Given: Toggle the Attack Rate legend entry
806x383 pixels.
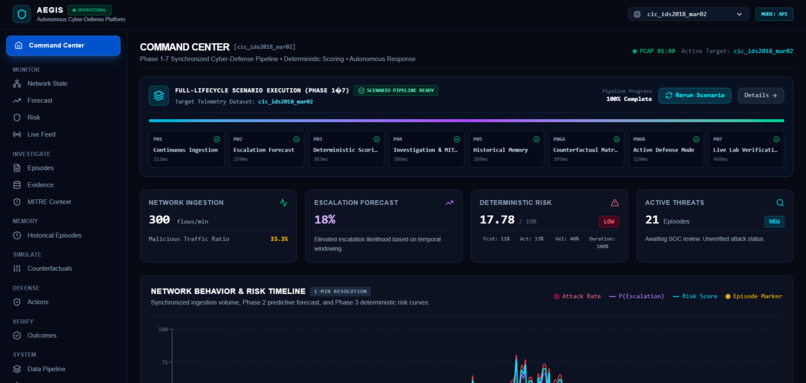Looking at the screenshot, I should [577, 296].
